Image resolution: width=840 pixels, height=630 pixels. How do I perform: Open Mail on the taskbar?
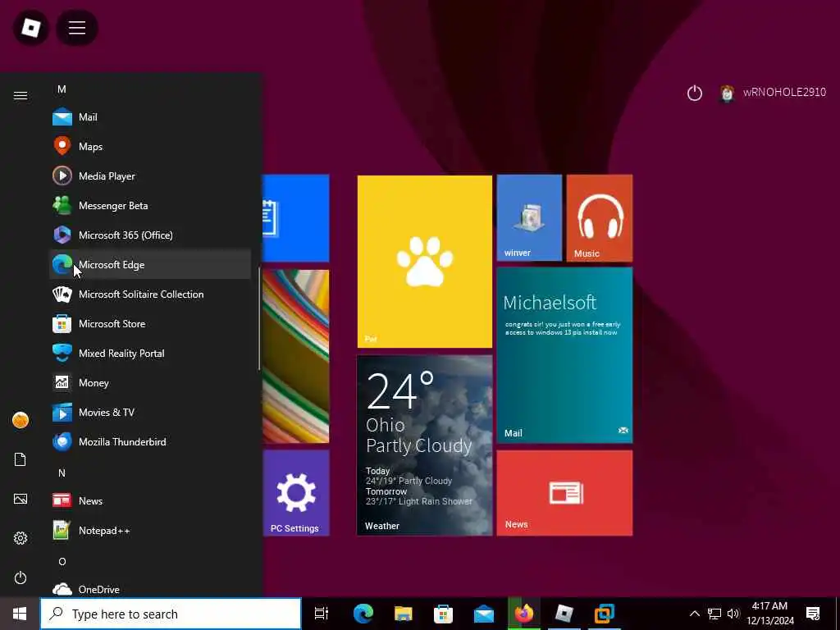483,614
